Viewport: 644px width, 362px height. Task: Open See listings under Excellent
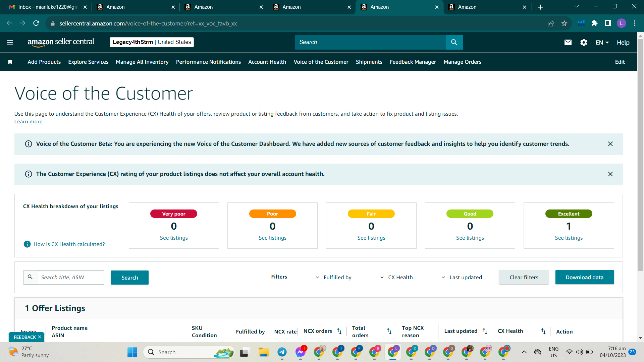(x=569, y=238)
